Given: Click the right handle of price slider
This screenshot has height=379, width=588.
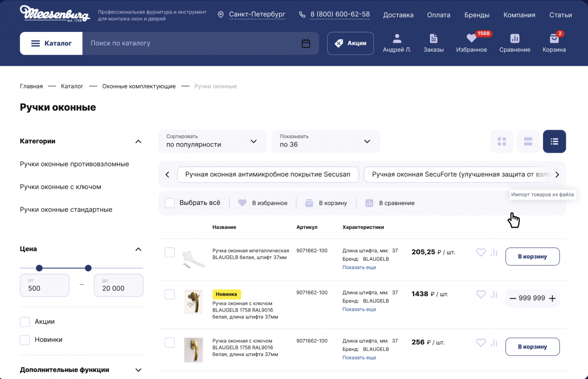Looking at the screenshot, I should 88,268.
